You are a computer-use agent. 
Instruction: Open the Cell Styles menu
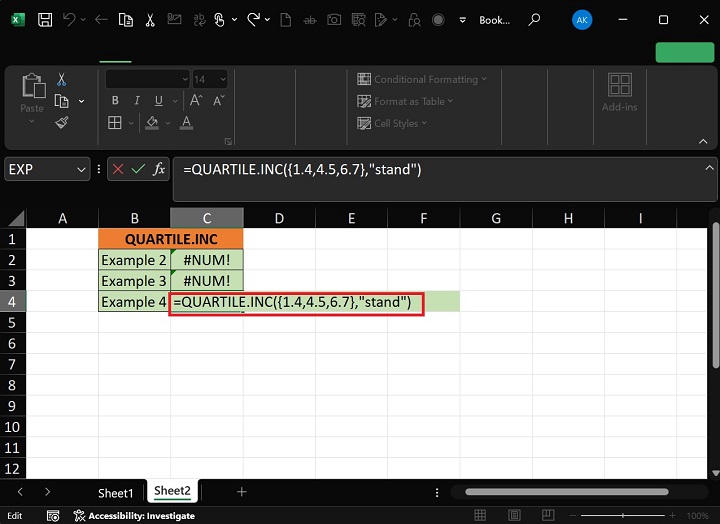point(392,123)
